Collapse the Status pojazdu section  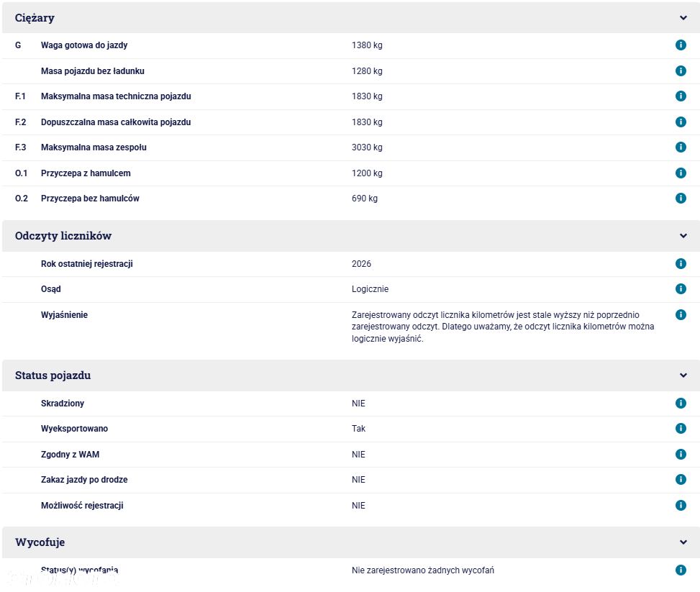(x=683, y=375)
